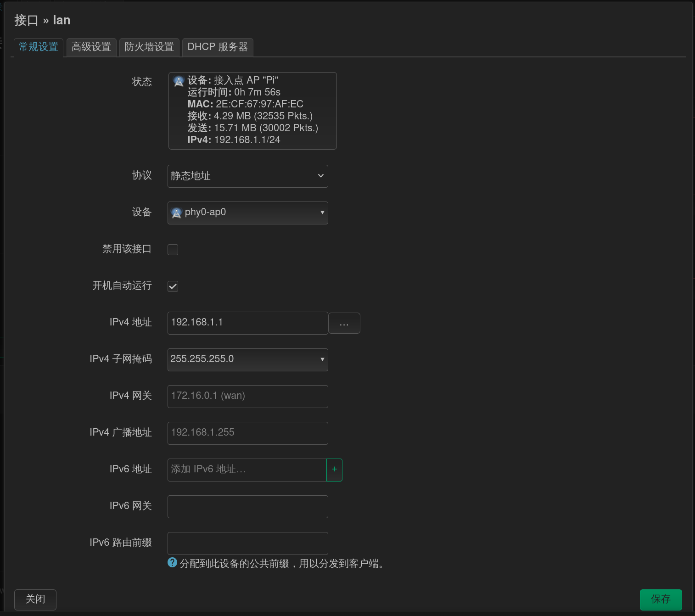Enable the 禁用该接口 checkbox
This screenshot has width=695, height=616.
tap(173, 249)
